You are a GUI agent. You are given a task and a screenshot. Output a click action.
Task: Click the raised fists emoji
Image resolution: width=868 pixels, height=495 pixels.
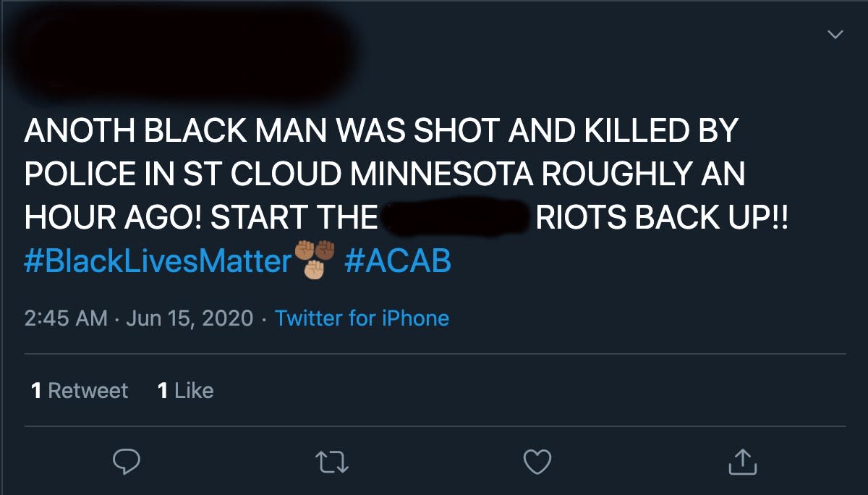click(315, 261)
